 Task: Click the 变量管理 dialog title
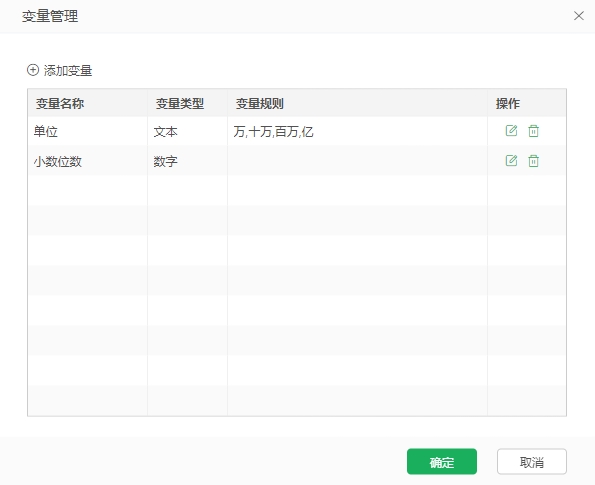click(50, 16)
